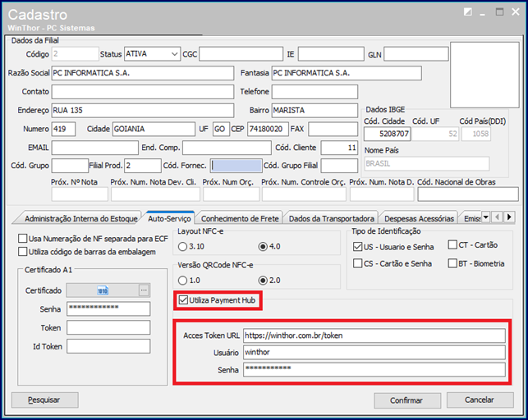The width and height of the screenshot is (528, 420).
Task: Edit the UF field GO
Action: tap(221, 129)
